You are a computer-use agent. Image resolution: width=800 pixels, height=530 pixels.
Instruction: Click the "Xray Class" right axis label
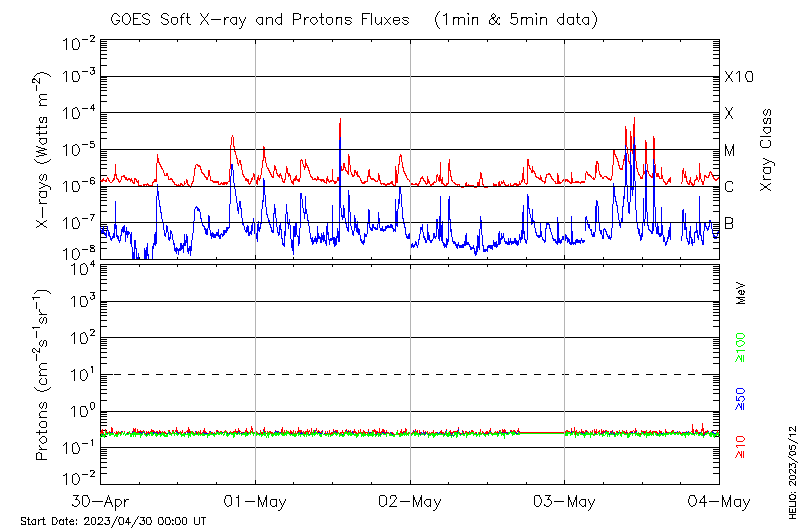766,150
